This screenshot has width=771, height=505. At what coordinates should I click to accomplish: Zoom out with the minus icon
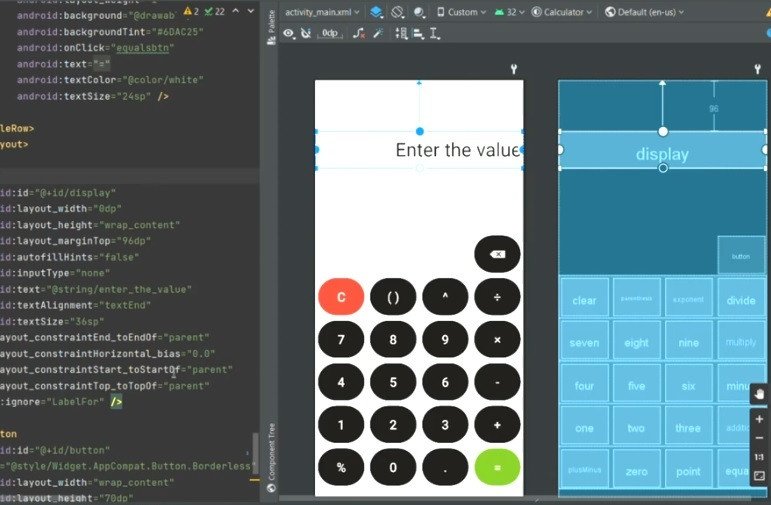[x=759, y=439]
